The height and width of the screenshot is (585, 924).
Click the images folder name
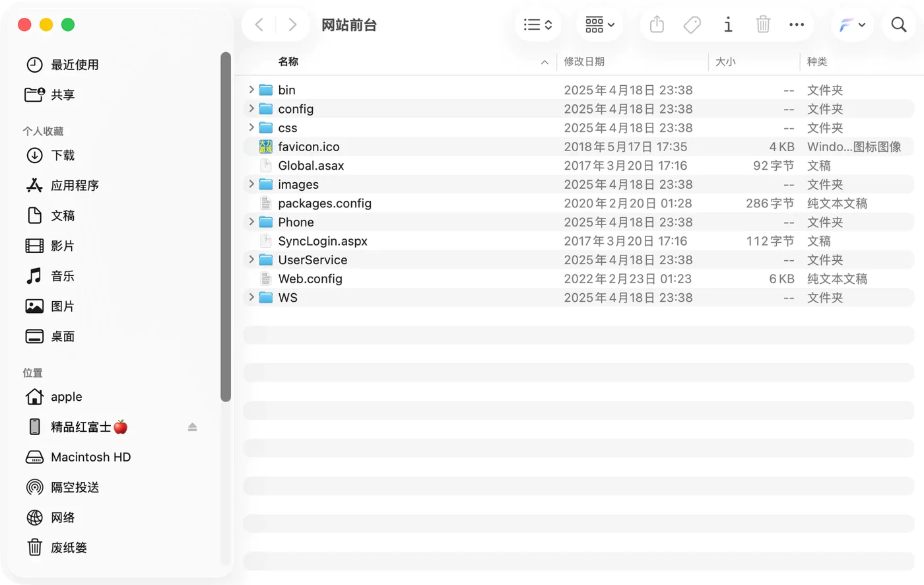tap(298, 184)
